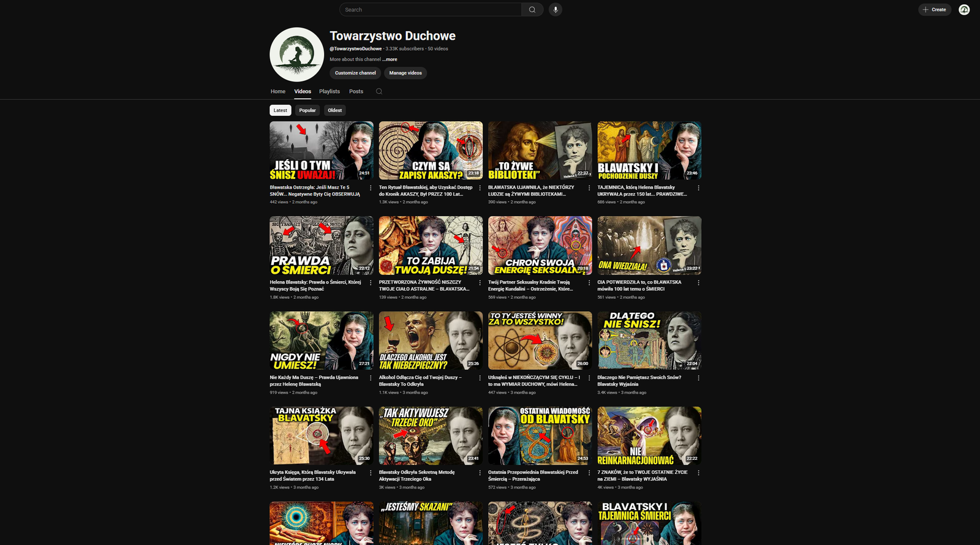Click the Manage videos button
The width and height of the screenshot is (980, 545).
405,73
